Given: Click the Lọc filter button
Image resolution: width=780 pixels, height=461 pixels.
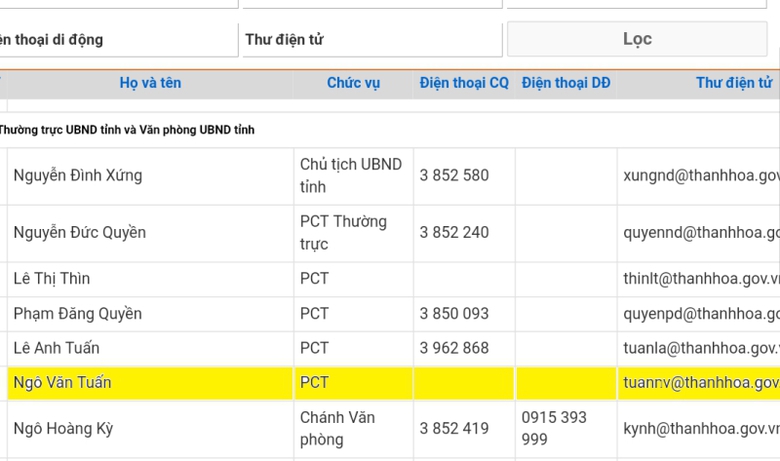Looking at the screenshot, I should coord(637,39).
